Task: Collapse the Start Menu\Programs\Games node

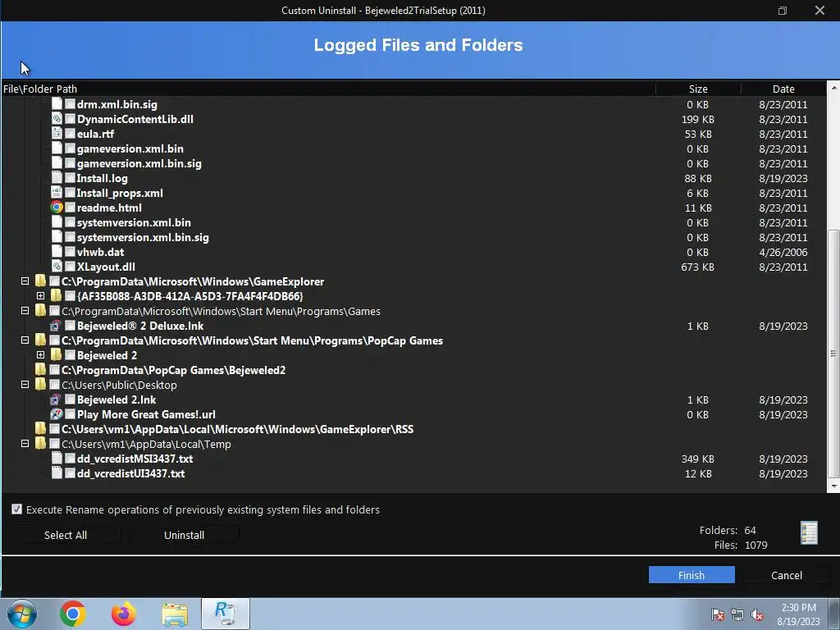Action: point(25,310)
